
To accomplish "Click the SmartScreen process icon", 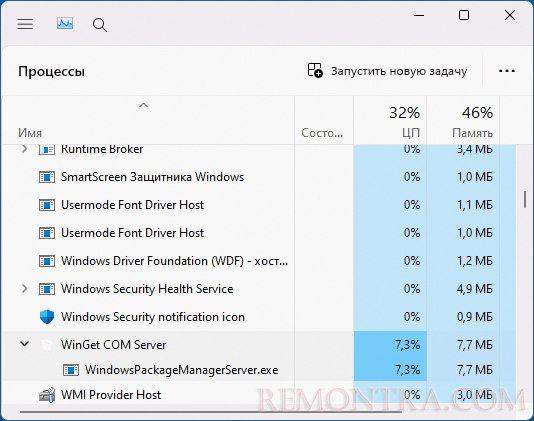I will 47,177.
